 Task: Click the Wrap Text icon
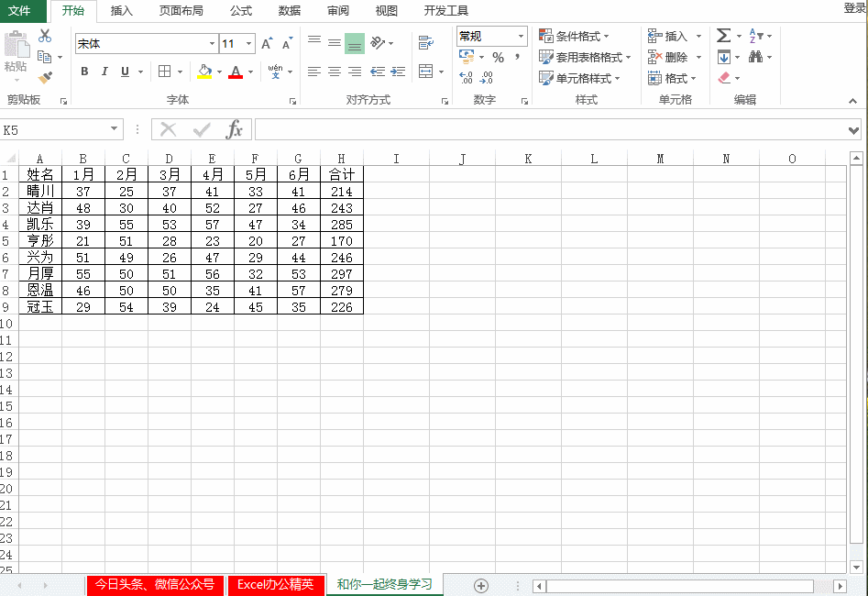coord(425,43)
